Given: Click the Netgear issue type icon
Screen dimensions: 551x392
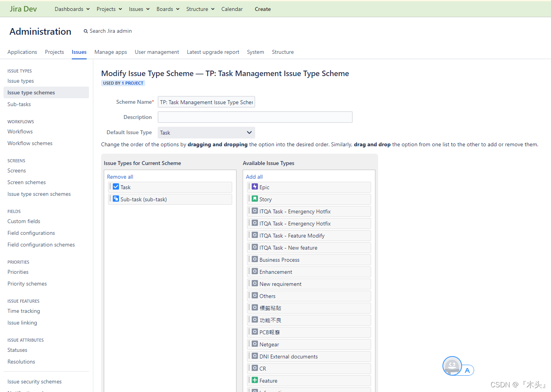Looking at the screenshot, I should (x=255, y=344).
